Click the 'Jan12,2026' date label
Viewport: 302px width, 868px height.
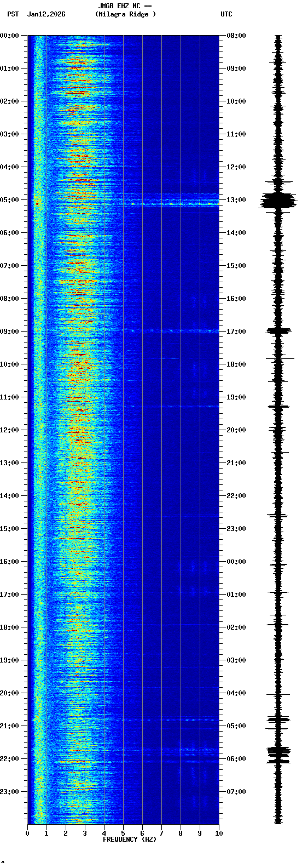46,14
